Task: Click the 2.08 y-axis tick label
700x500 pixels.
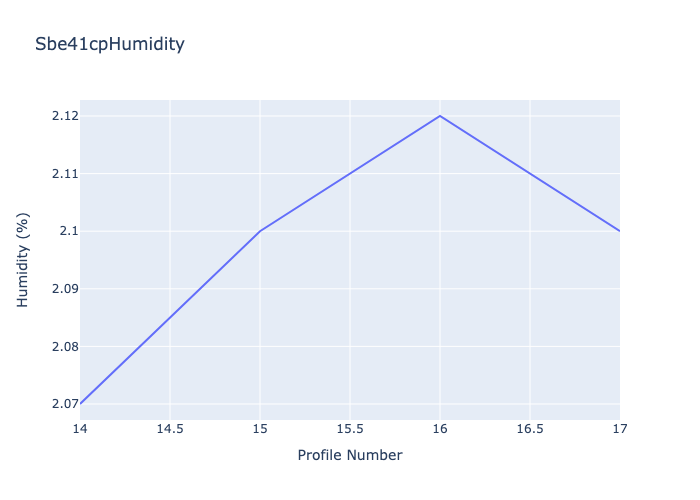Action: pos(65,346)
